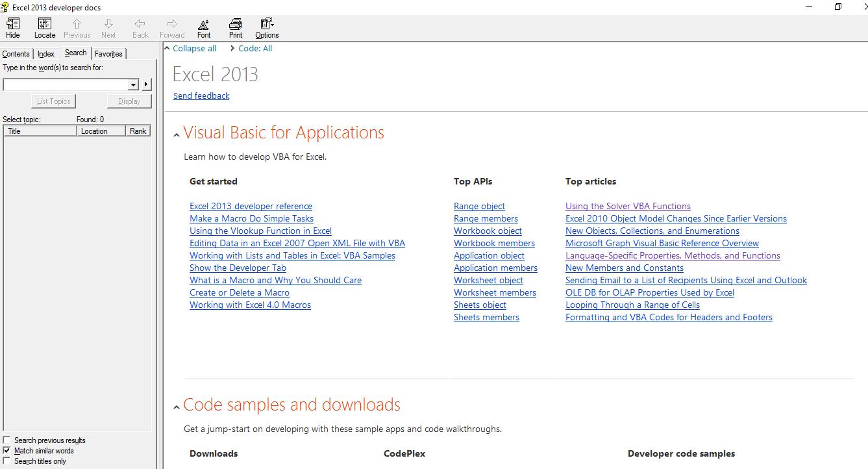Open Excel 2010 Object Model Changes link
The image size is (868, 469).
(676, 219)
